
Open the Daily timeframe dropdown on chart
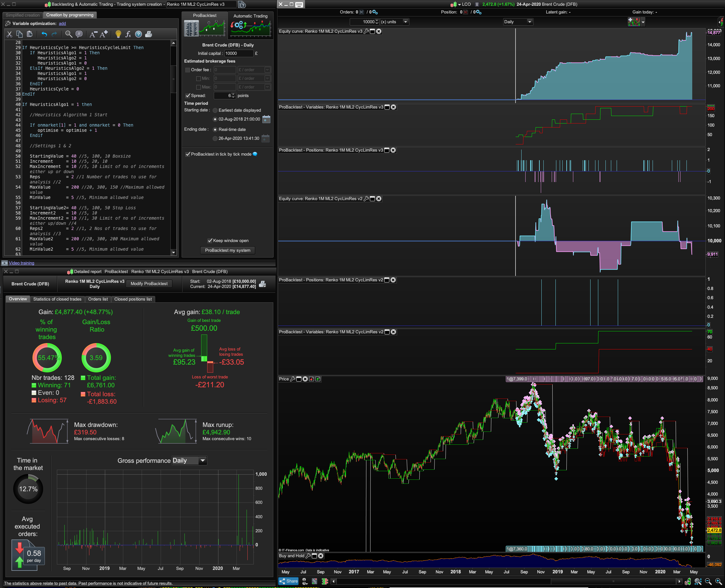click(518, 22)
